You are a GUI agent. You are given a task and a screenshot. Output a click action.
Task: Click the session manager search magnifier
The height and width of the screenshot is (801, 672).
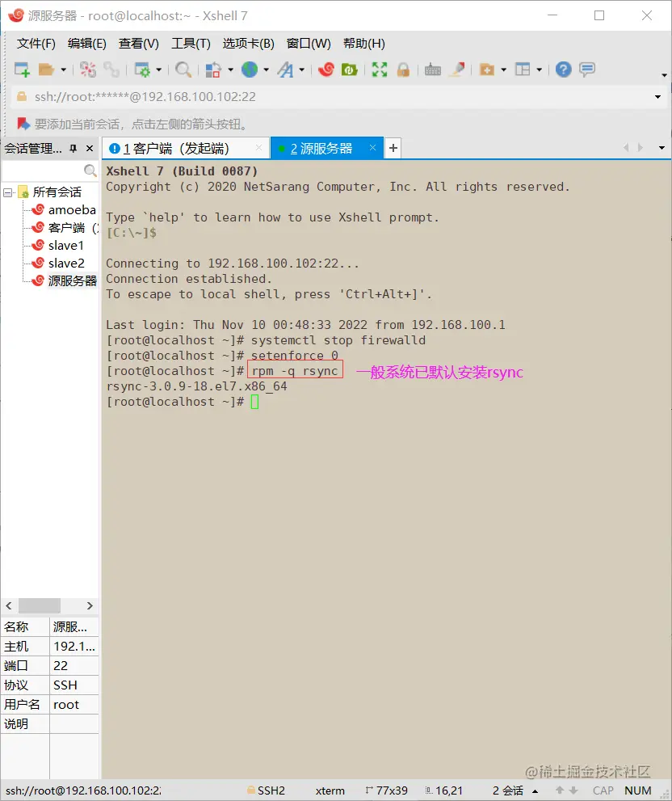tap(90, 170)
